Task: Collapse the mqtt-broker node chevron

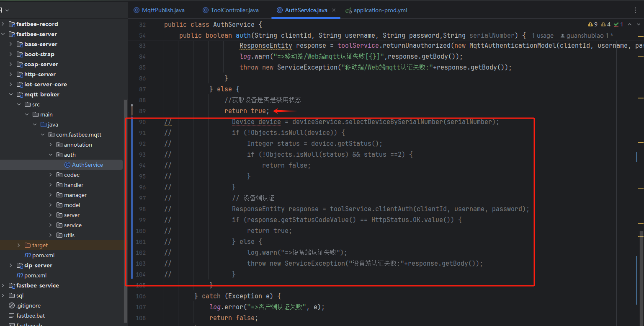Action: (11, 94)
